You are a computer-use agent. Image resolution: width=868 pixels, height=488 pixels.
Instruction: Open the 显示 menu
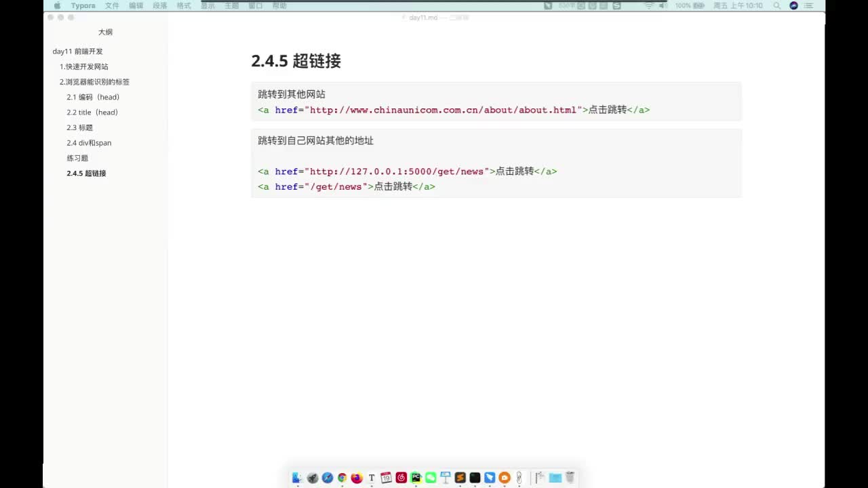tap(208, 5)
